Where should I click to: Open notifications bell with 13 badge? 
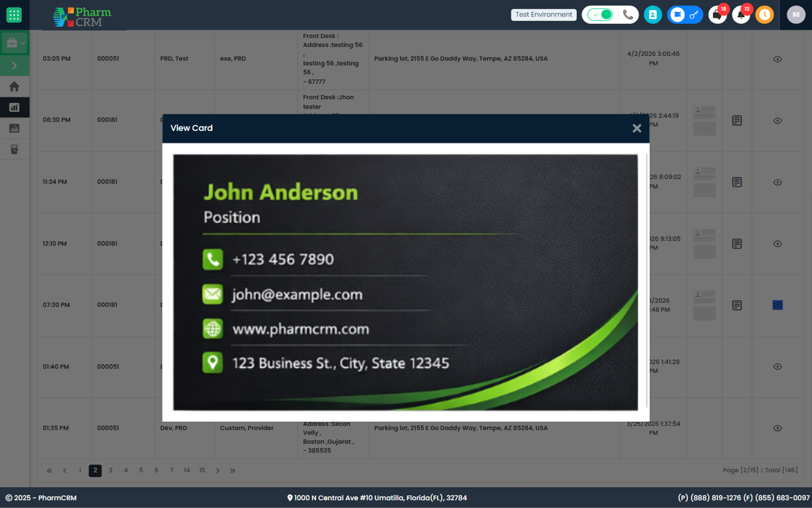pos(741,15)
